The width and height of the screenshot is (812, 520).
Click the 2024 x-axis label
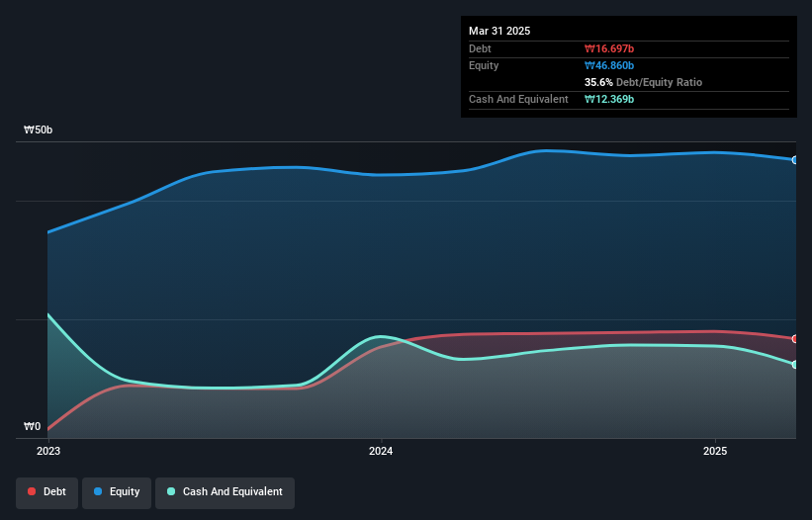(x=381, y=451)
